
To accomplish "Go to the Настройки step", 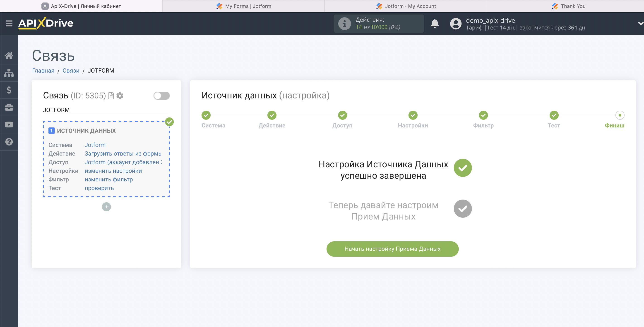I will 413,115.
